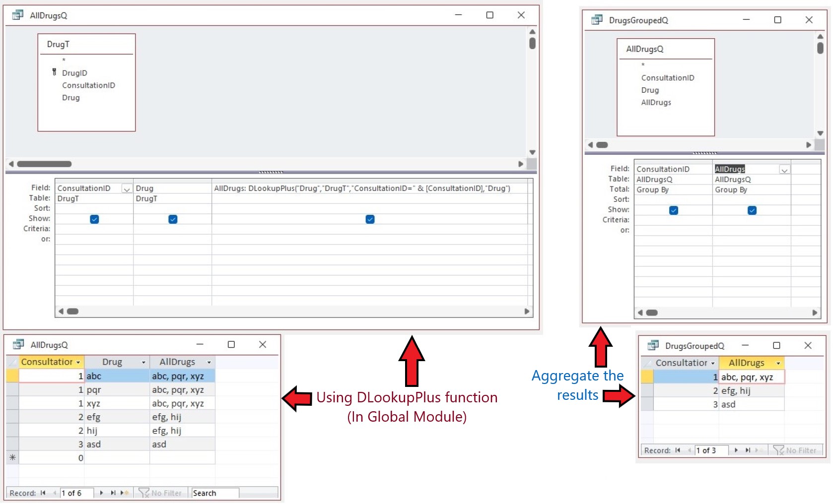Uncheck Show box under the Drug field column
Screen dimensions: 833x504
point(173,219)
